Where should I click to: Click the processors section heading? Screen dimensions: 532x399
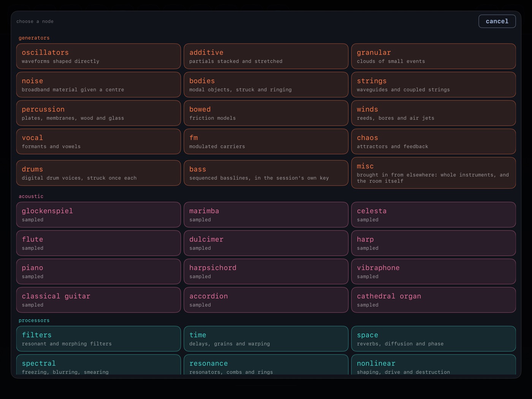click(34, 320)
